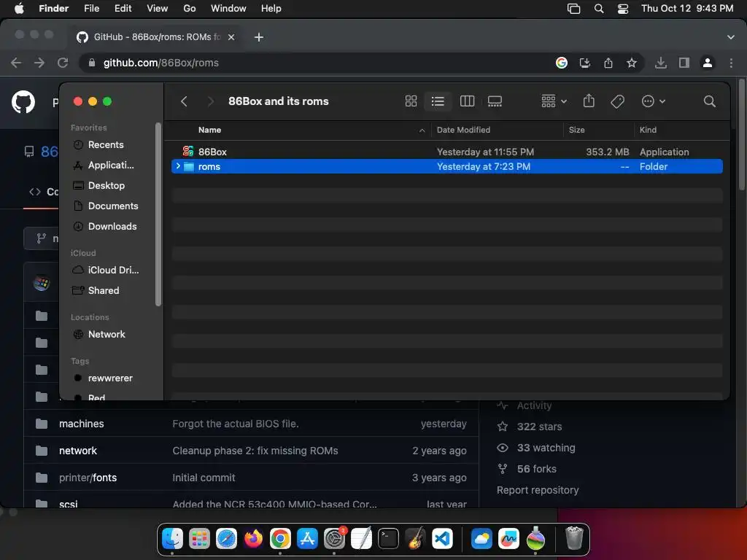Switch Finder to icon view
The image size is (747, 560).
[x=411, y=101]
